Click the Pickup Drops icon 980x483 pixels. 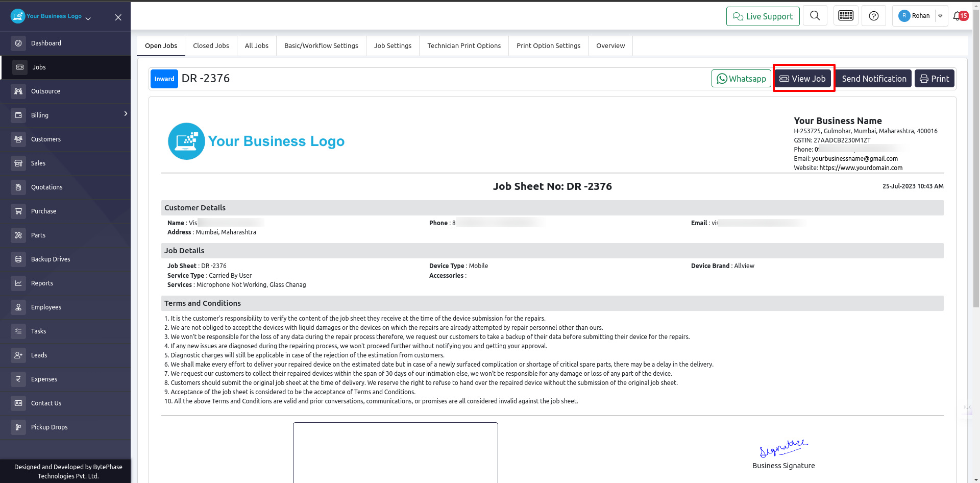(18, 427)
